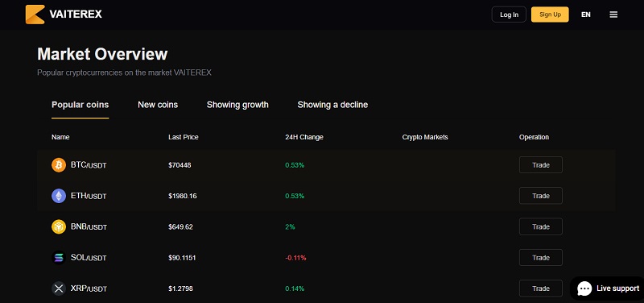Screen dimensions: 644x303
Task: Click the XRP coin icon
Action: (59, 288)
